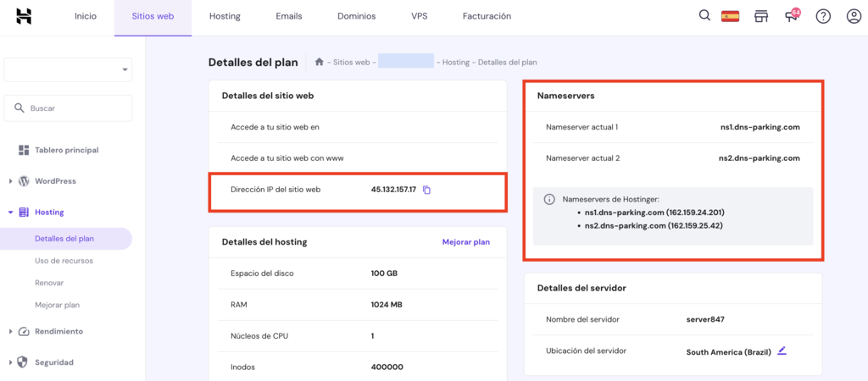Viewport: 868px width, 381px height.
Task: Open the user profile account icon
Action: pos(853,16)
